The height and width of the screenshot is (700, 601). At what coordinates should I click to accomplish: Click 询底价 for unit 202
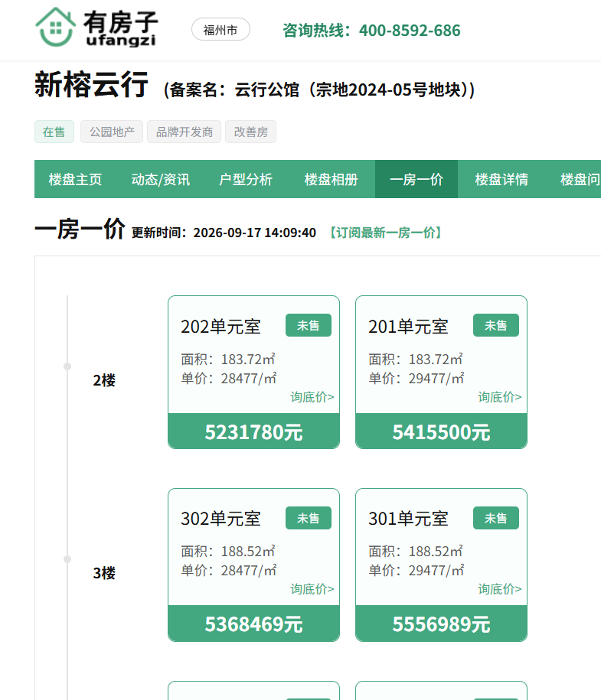pyautogui.click(x=312, y=397)
